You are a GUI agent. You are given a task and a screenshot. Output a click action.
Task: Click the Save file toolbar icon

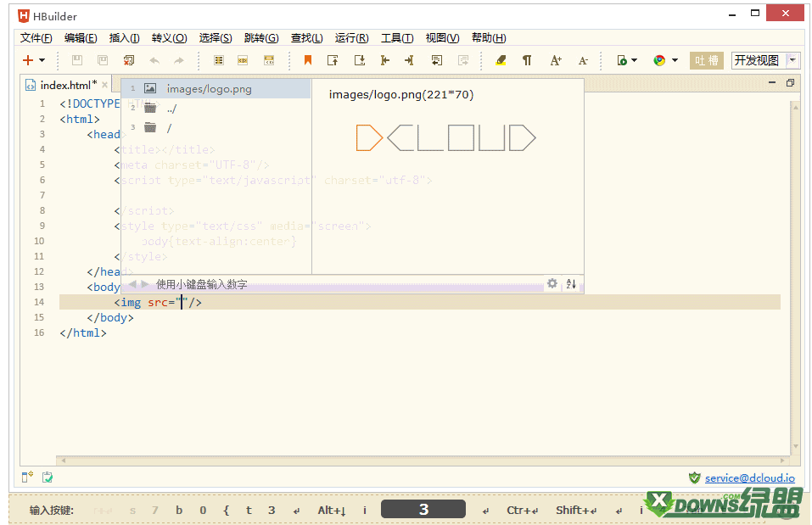(77, 60)
